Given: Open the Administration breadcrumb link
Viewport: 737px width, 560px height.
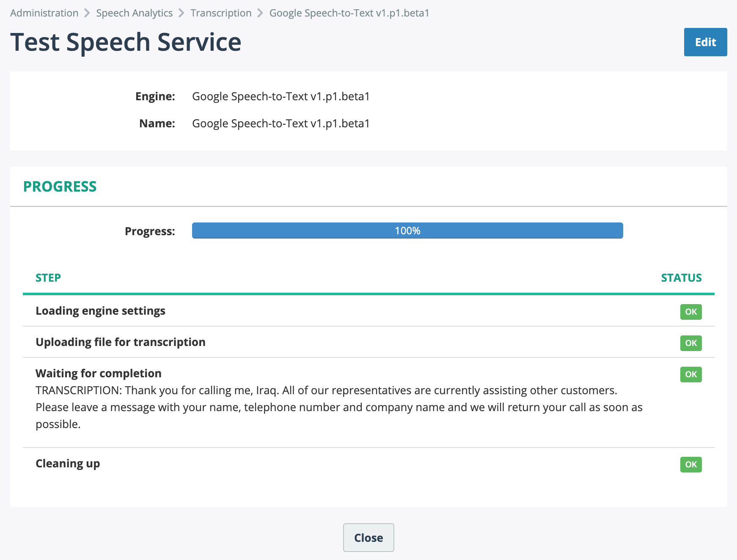Looking at the screenshot, I should [44, 13].
